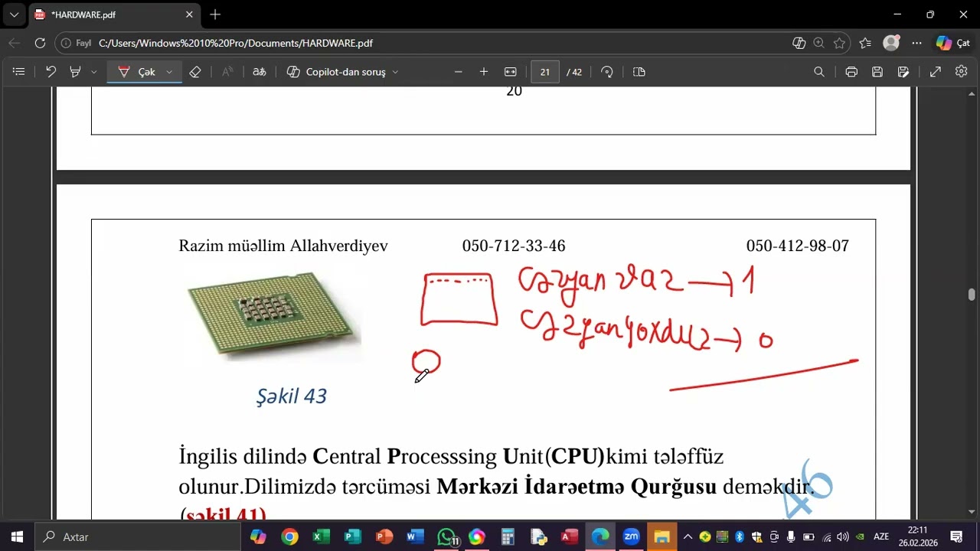Show hidden system tray icons chevron
Viewport: 980px width, 551px height.
[688, 537]
